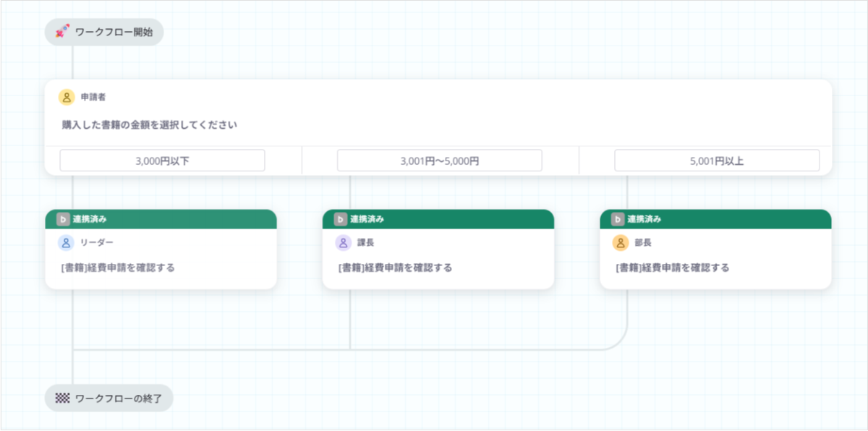Open the ワークフローの終了 node
The width and height of the screenshot is (868, 431).
(109, 398)
